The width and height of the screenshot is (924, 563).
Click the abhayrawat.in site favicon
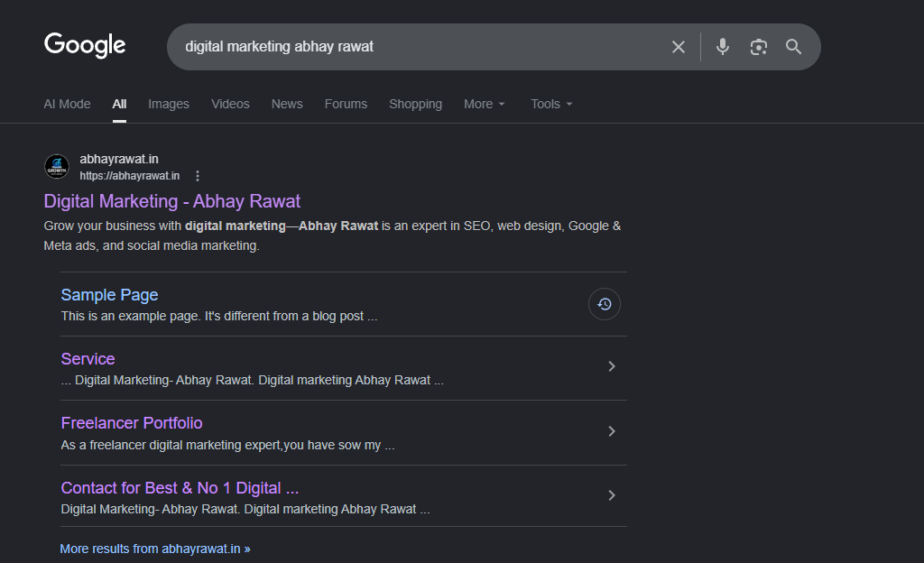57,167
